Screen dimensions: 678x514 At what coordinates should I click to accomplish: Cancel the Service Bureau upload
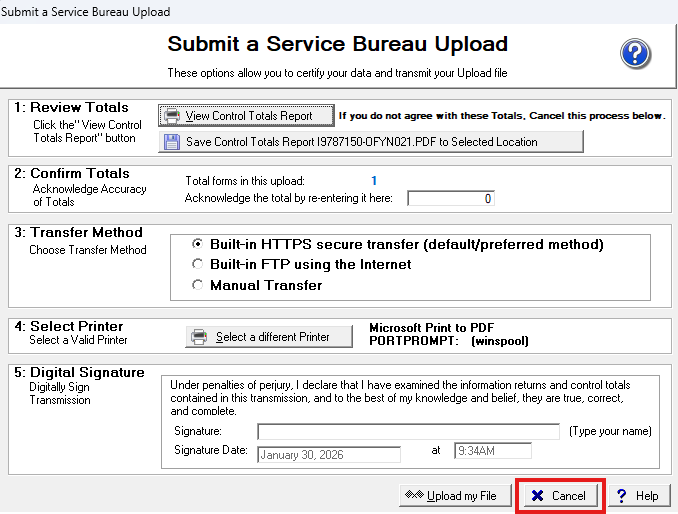pyautogui.click(x=560, y=496)
